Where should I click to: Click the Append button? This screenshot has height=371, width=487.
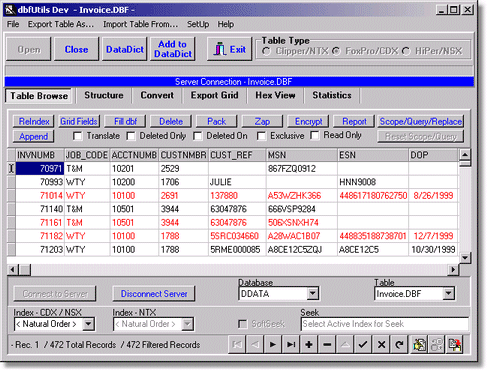(33, 136)
